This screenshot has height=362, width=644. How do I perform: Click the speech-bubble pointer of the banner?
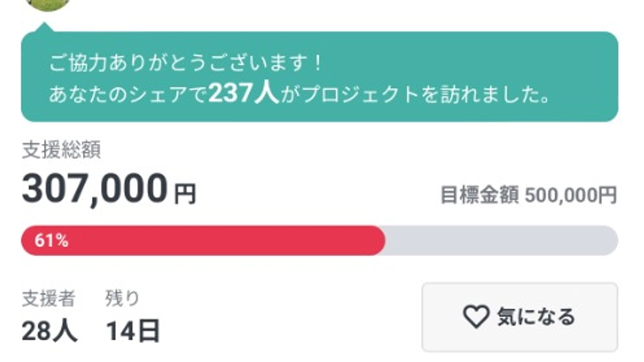44,24
